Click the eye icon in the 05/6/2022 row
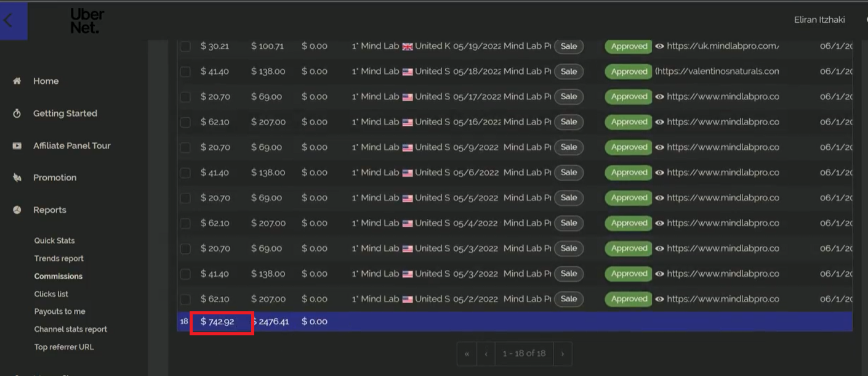Viewport: 868px width, 376px height. [x=659, y=173]
